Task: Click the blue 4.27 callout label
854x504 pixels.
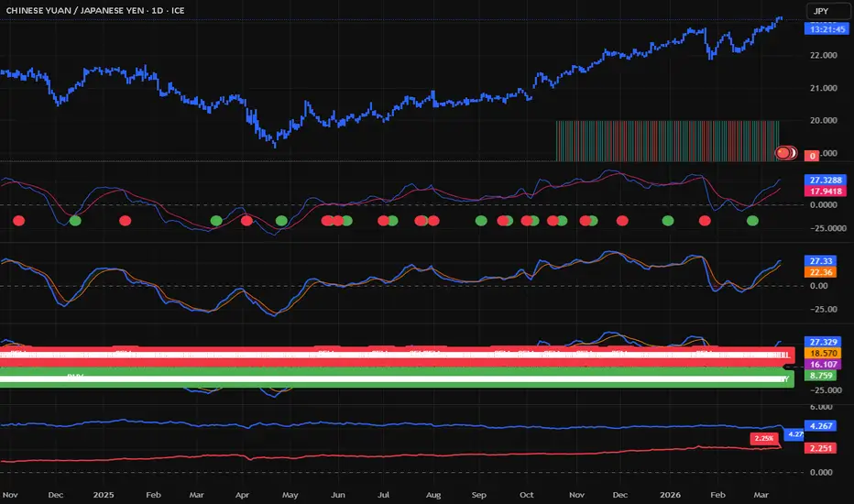Action: pos(794,434)
